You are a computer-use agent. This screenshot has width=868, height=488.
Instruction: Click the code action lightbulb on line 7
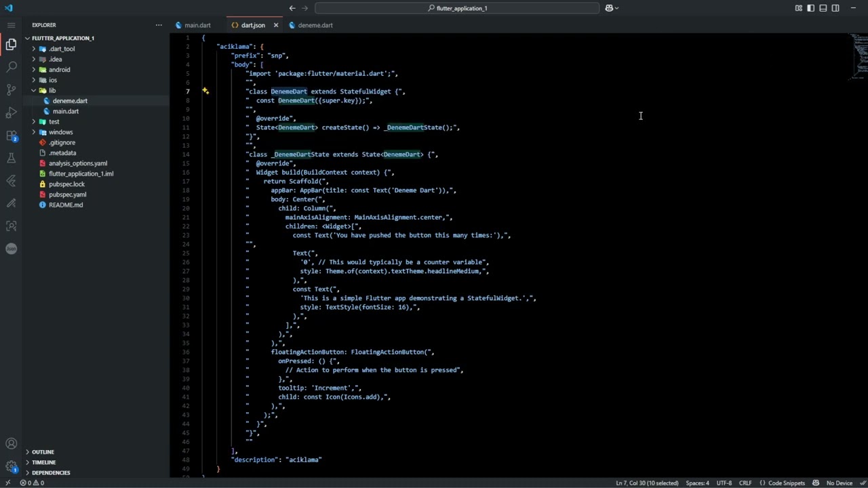coord(205,91)
